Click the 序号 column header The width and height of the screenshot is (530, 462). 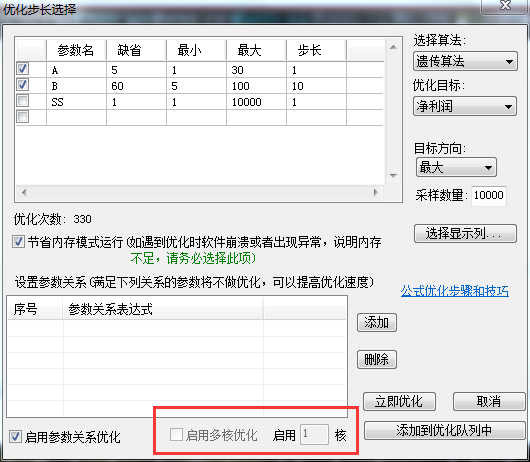pos(35,309)
